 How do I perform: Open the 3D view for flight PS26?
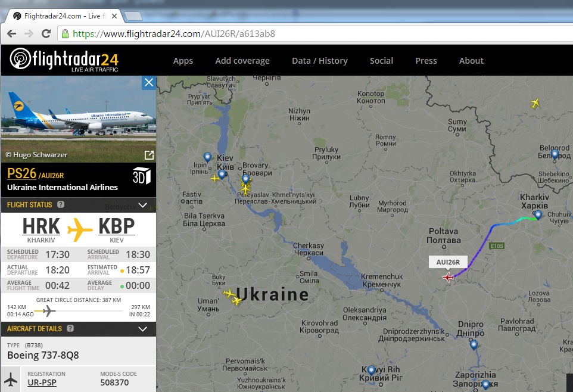pyautogui.click(x=141, y=176)
